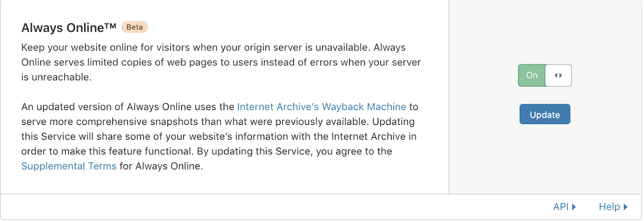Click the line starting "this Service will share"
Viewport: 644px width, 221px height.
point(219,137)
